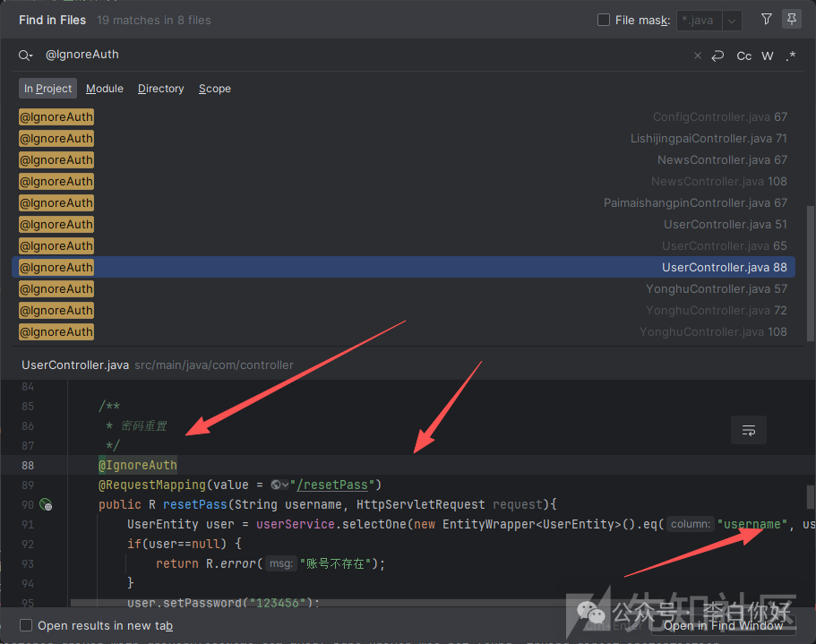Open the /resetPass mapping link
The height and width of the screenshot is (644, 816).
click(332, 485)
